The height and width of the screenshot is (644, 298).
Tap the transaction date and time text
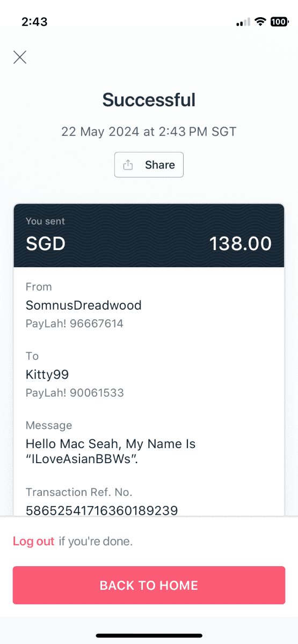click(x=149, y=131)
